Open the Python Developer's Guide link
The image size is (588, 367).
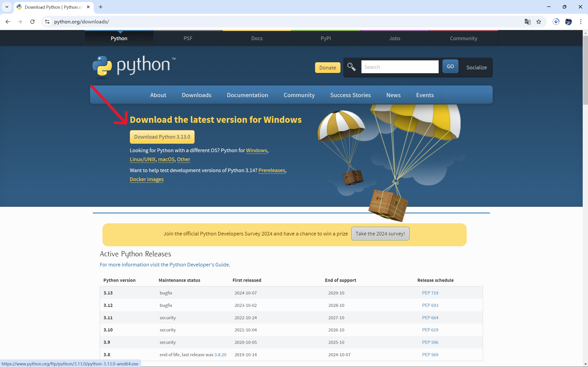(164, 265)
